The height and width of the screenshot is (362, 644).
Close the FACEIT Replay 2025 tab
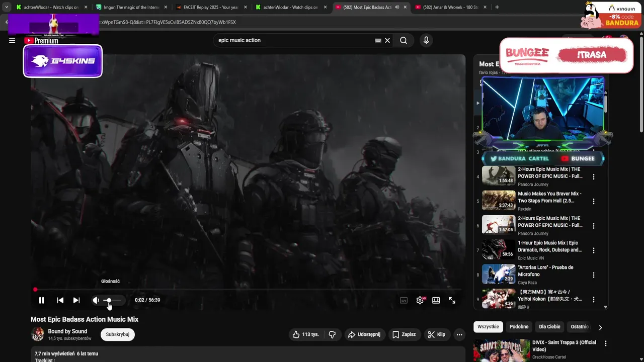click(245, 7)
